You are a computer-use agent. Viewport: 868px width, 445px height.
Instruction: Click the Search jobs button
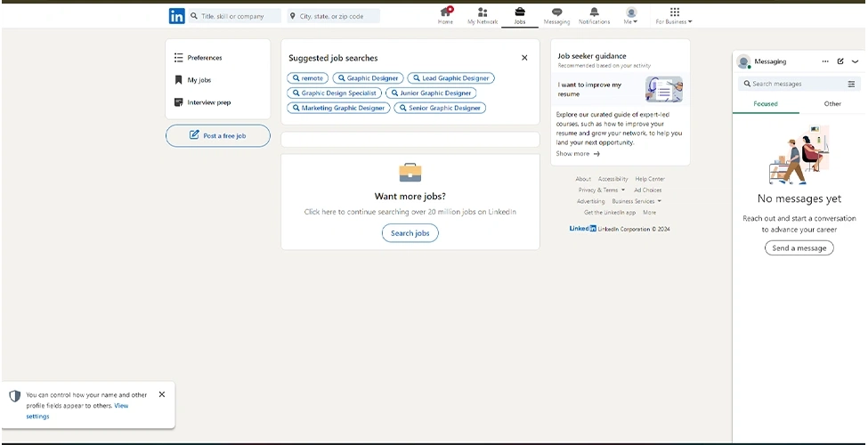click(410, 233)
